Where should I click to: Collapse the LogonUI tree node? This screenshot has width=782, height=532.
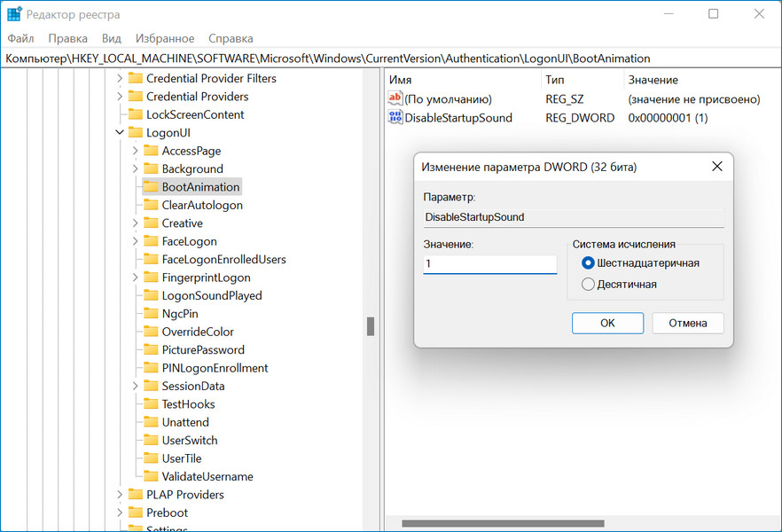pos(120,133)
